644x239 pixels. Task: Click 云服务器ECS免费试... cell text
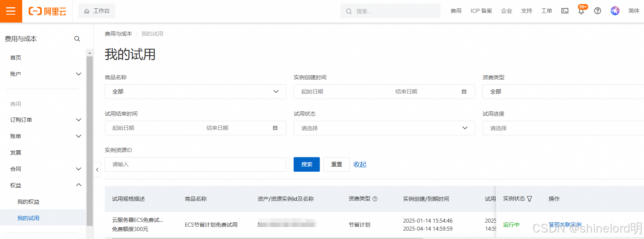click(x=138, y=220)
